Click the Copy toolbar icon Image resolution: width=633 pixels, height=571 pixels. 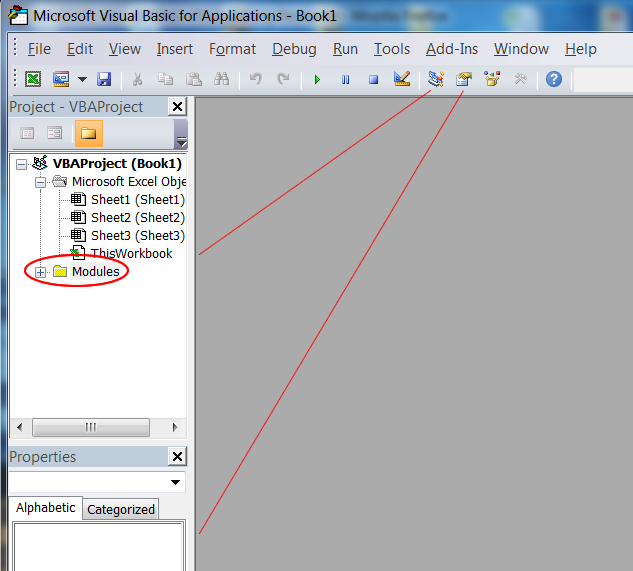(x=165, y=79)
